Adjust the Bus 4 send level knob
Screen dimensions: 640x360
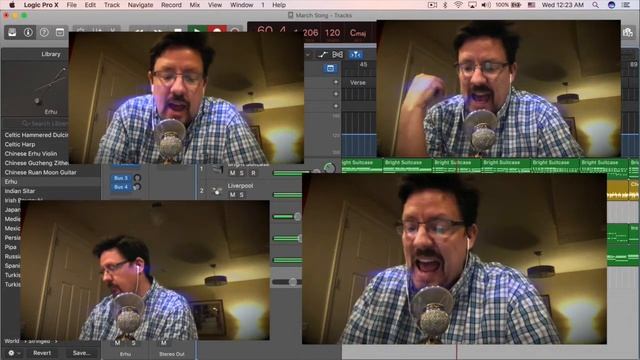[x=137, y=187]
